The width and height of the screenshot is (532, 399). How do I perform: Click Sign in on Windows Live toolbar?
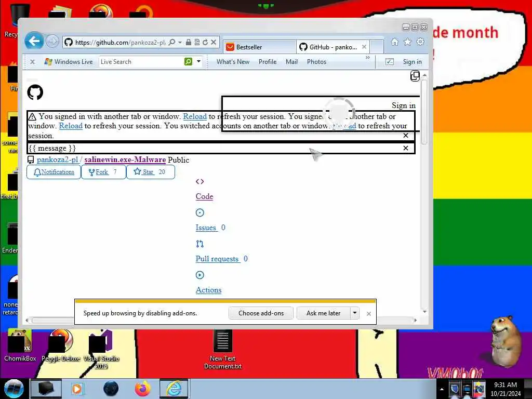412,62
